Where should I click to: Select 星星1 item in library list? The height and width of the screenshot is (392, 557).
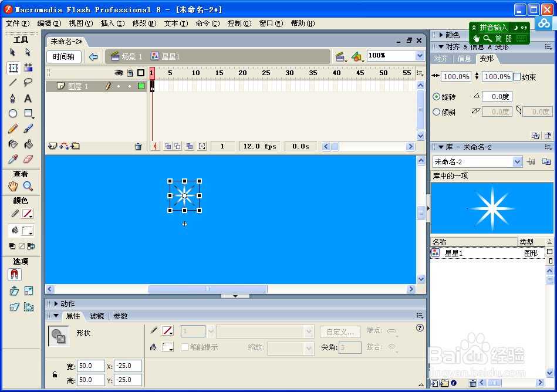[x=487, y=253]
